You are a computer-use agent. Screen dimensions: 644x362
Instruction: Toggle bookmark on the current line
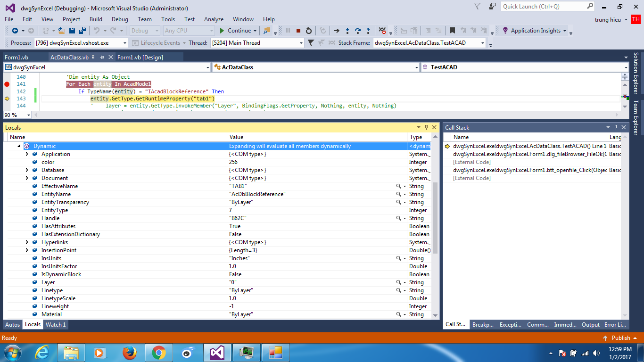point(452,31)
